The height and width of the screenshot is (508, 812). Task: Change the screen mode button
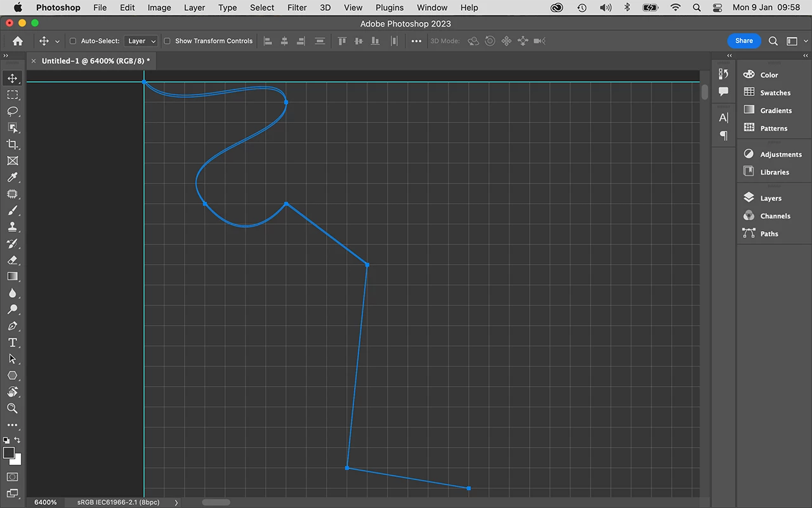pyautogui.click(x=12, y=493)
